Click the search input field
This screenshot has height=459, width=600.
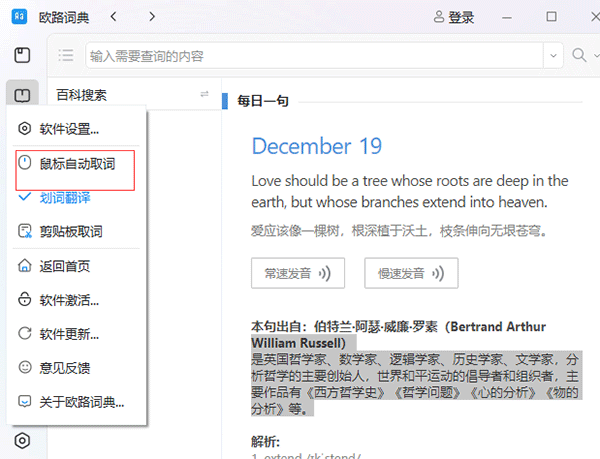click(x=310, y=55)
